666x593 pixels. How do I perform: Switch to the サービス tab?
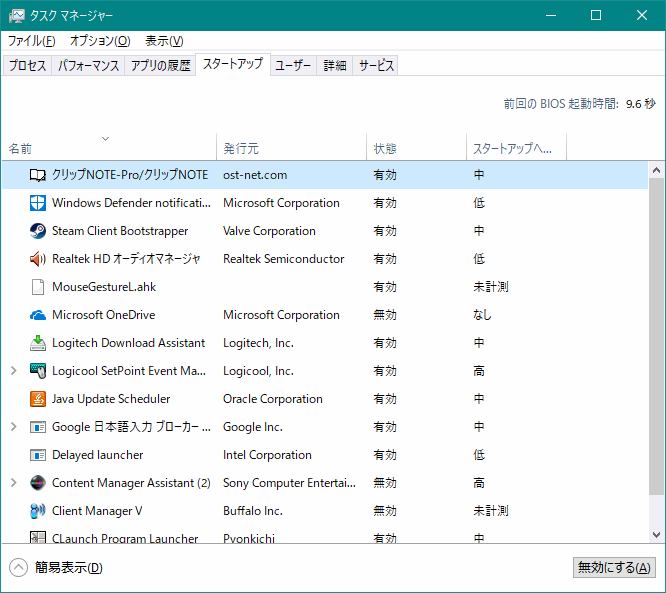coord(376,65)
